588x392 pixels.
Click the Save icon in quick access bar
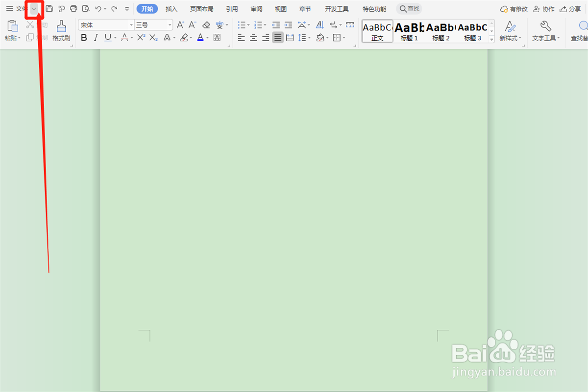(49, 9)
